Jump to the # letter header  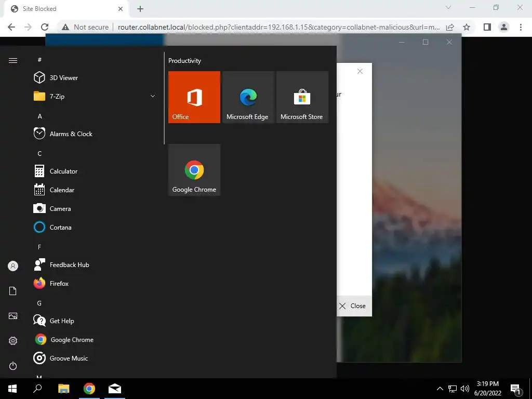tap(39, 60)
